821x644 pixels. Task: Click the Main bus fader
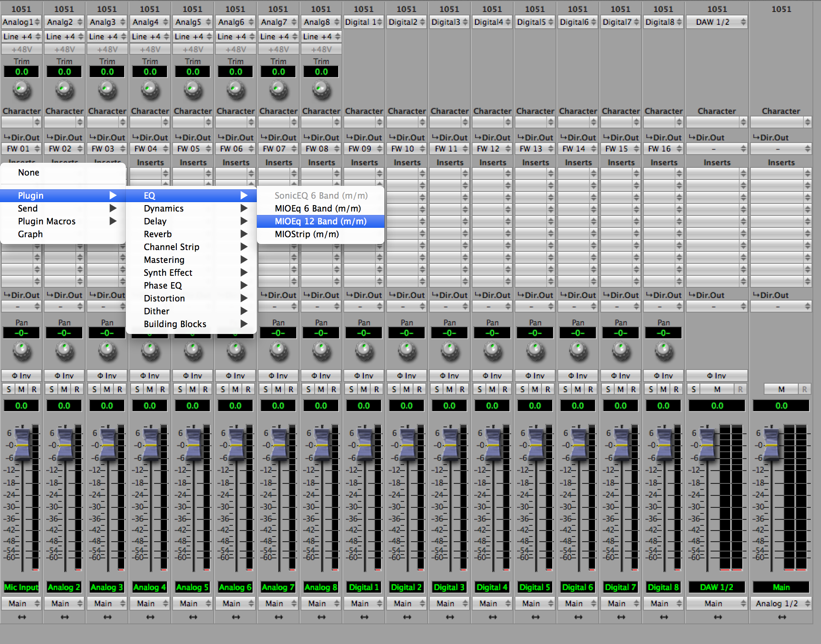pyautogui.click(x=771, y=445)
